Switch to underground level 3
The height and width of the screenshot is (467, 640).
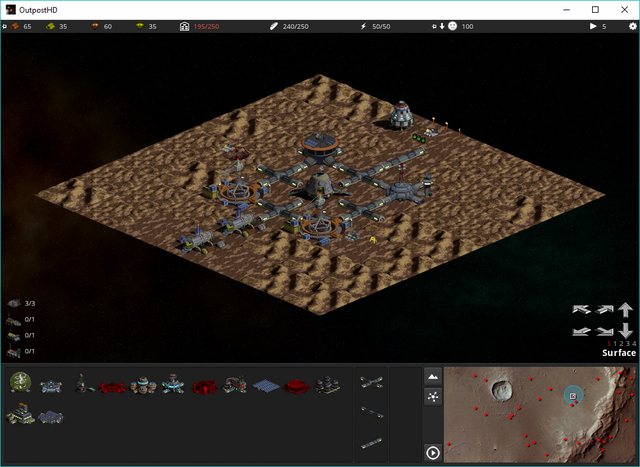628,344
